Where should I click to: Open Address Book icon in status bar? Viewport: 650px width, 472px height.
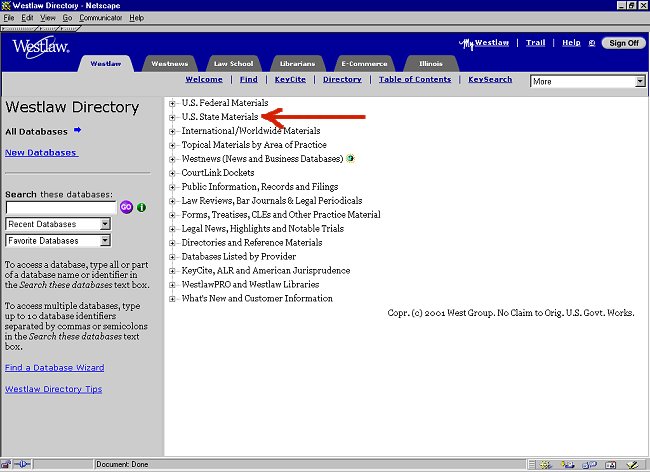point(611,465)
